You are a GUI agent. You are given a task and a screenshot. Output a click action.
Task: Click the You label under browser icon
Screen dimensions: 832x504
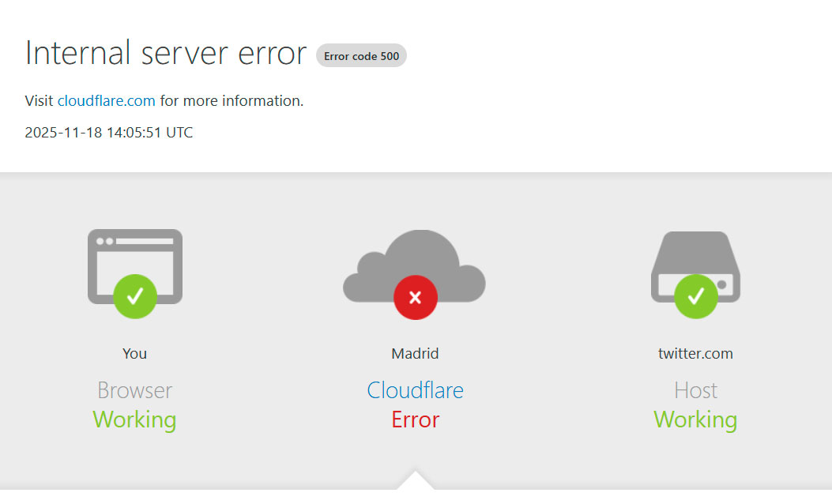point(134,354)
